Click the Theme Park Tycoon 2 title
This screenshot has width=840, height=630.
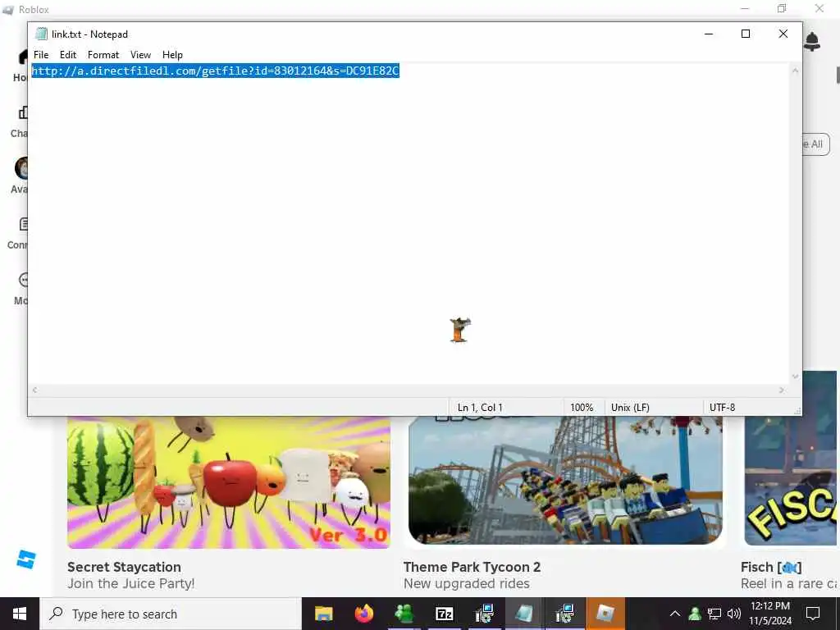click(x=472, y=567)
